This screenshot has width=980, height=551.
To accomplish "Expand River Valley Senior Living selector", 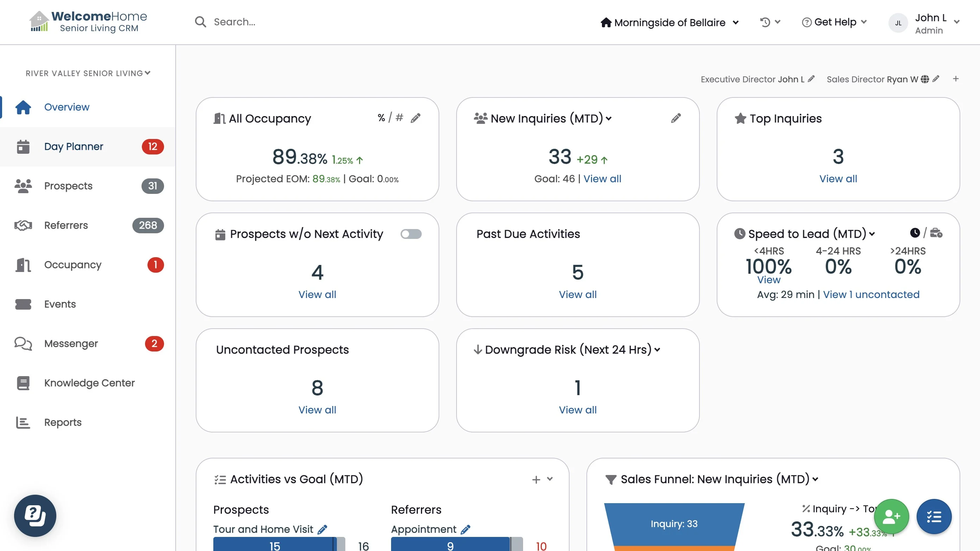I will pos(88,73).
